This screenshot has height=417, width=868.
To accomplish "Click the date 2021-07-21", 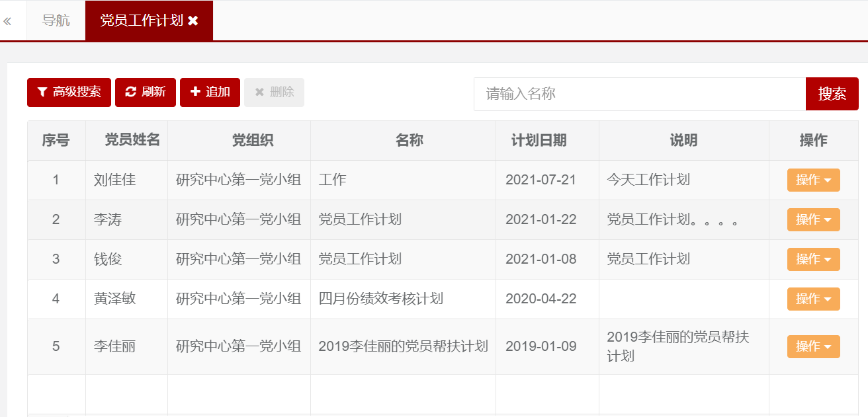I will point(541,180).
